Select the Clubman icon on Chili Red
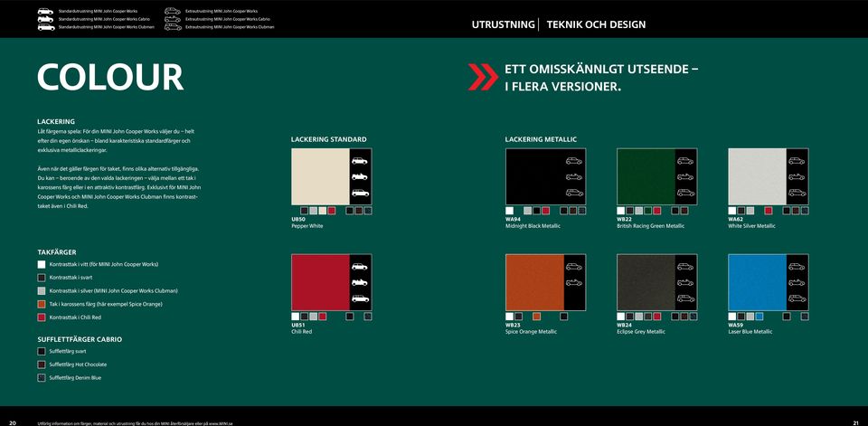The height and width of the screenshot is (426, 868). tap(361, 298)
